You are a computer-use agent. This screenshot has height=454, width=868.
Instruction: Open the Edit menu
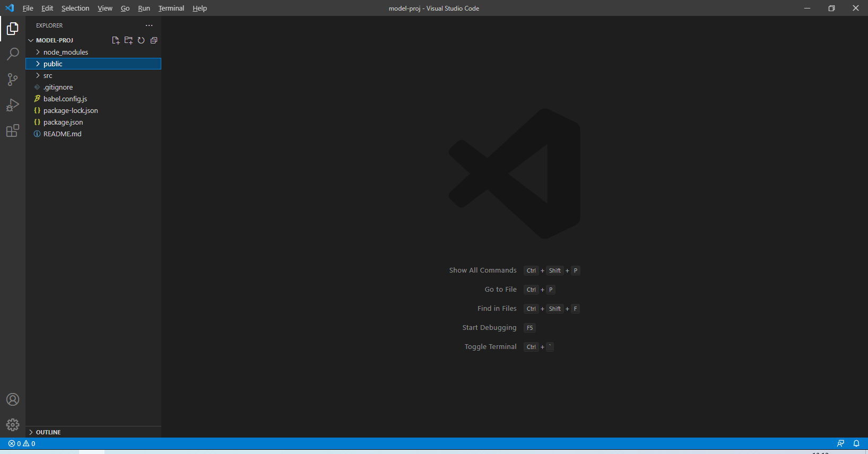47,8
